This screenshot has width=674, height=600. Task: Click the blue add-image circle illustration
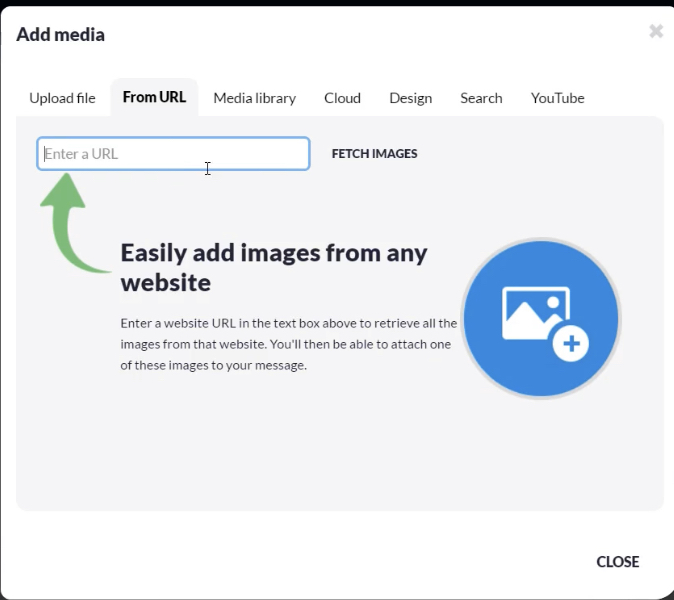tap(500, 360)
